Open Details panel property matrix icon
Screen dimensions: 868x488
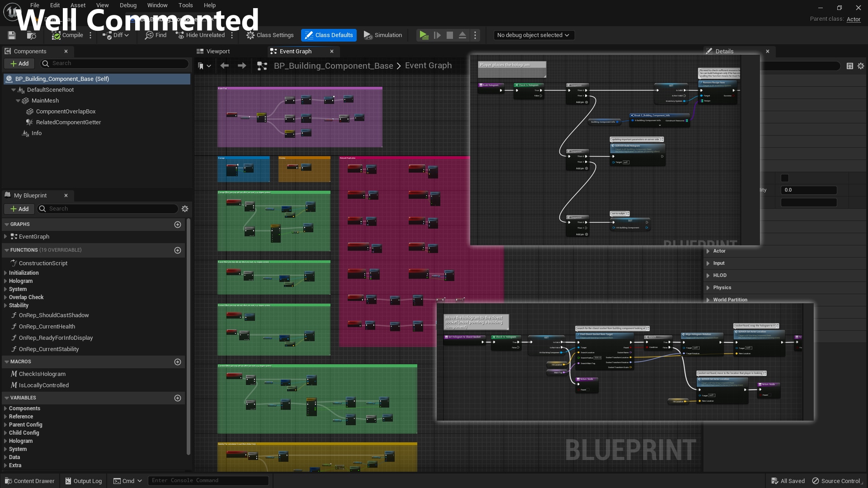(850, 66)
